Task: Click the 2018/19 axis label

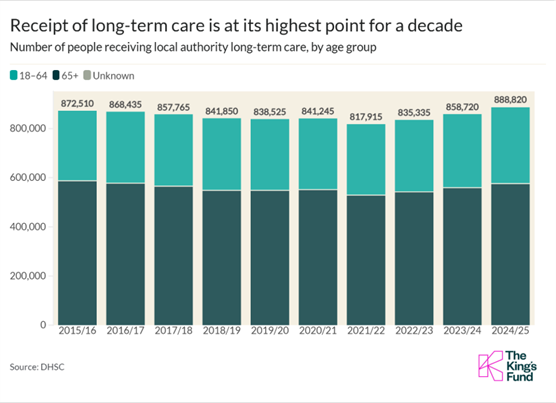Action: [222, 331]
